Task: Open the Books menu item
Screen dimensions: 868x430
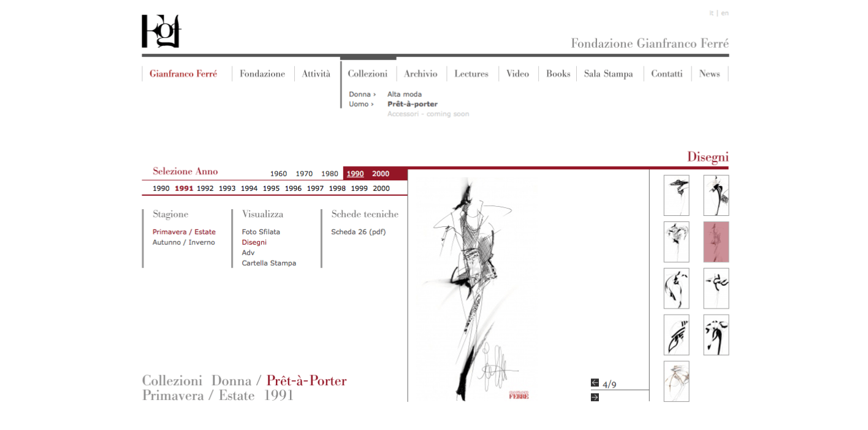Action: [x=558, y=74]
